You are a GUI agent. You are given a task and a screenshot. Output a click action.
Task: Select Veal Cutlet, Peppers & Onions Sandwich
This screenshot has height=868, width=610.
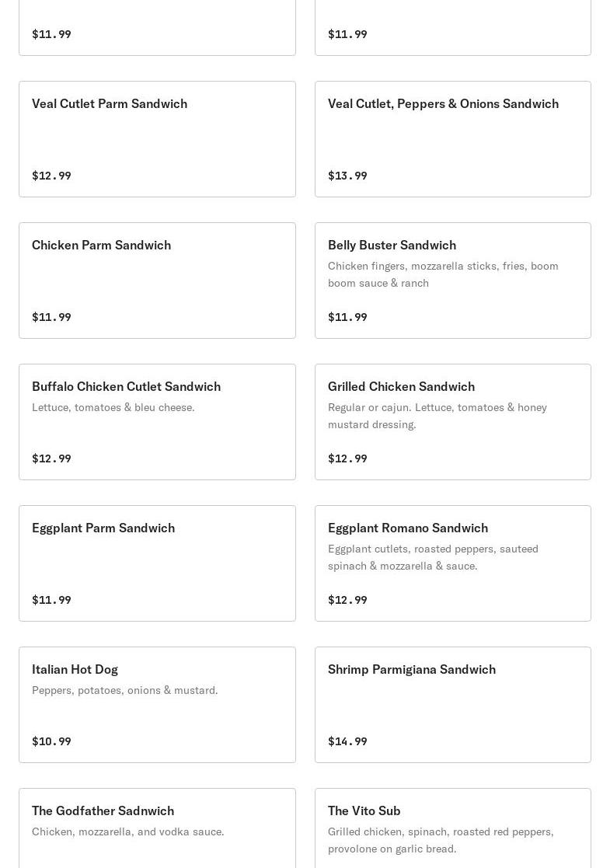click(443, 104)
